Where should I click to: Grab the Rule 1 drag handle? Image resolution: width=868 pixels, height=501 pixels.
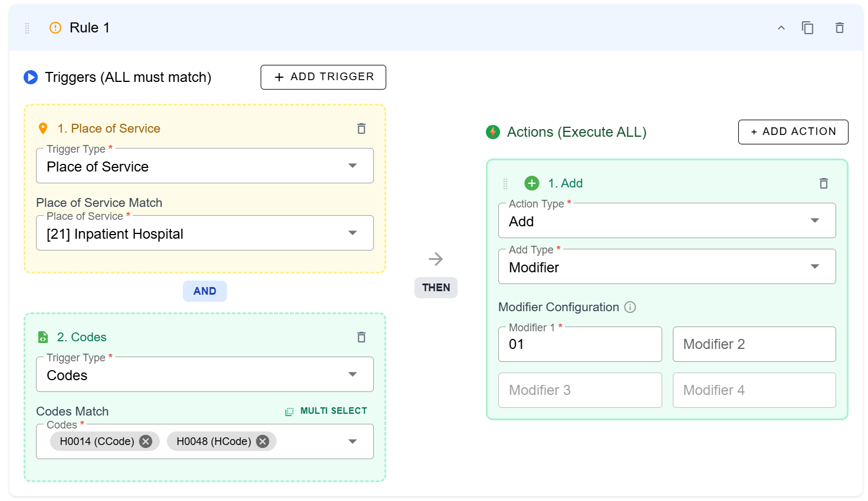pos(27,28)
